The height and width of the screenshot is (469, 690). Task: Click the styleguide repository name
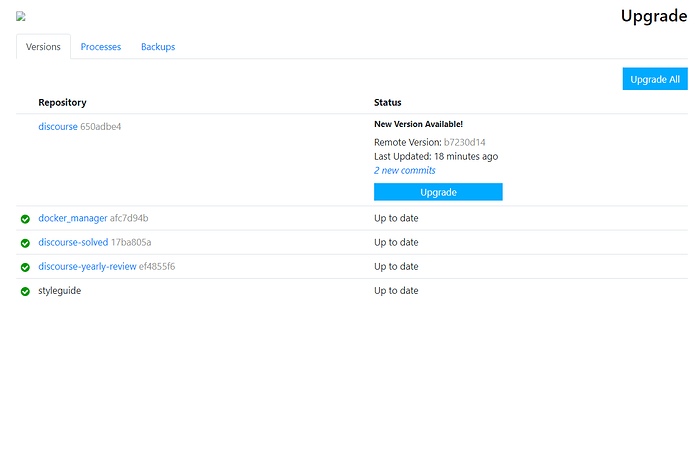point(59,291)
